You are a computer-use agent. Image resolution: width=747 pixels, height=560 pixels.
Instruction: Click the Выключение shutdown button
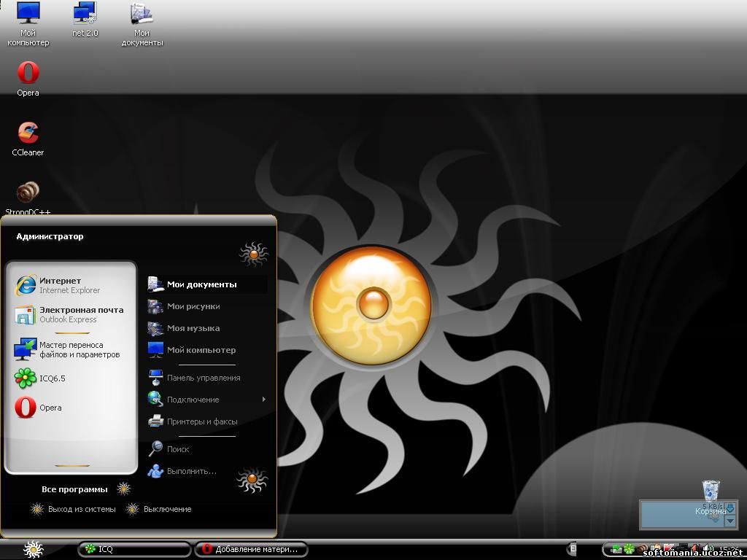(x=158, y=509)
